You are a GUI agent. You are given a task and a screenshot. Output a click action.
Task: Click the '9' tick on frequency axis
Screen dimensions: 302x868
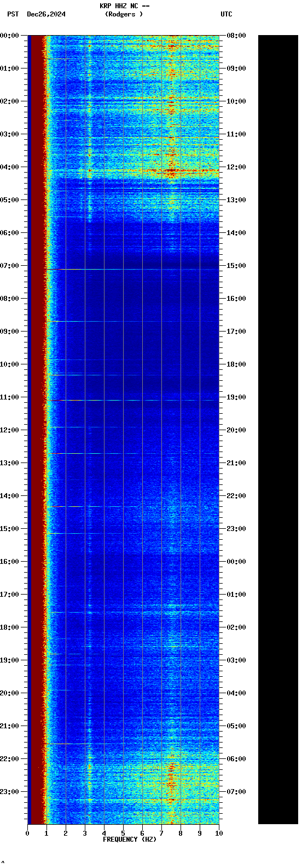200,833
